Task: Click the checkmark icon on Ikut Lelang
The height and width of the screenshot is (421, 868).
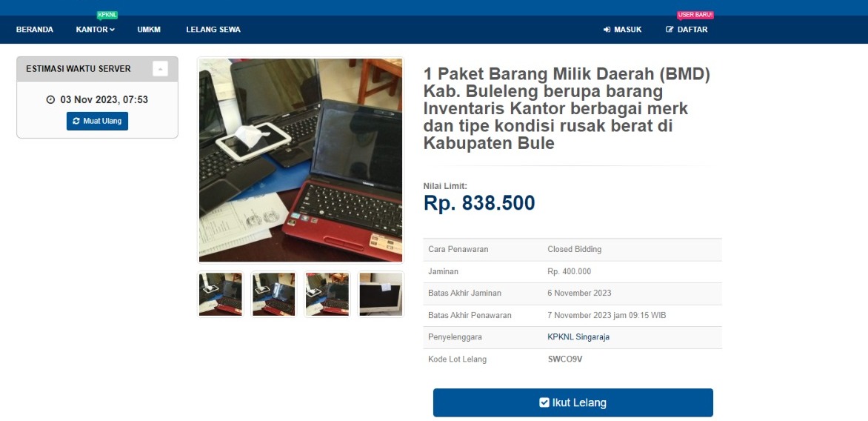Action: click(544, 402)
